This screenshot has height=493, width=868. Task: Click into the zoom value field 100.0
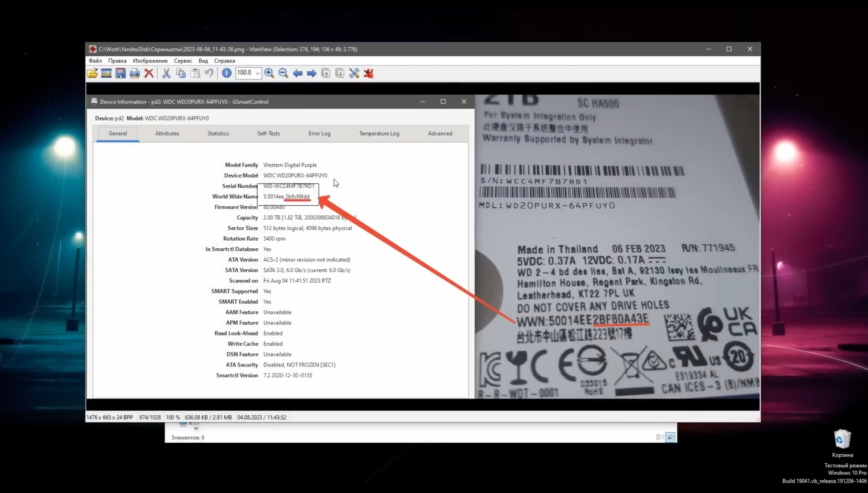(x=245, y=73)
